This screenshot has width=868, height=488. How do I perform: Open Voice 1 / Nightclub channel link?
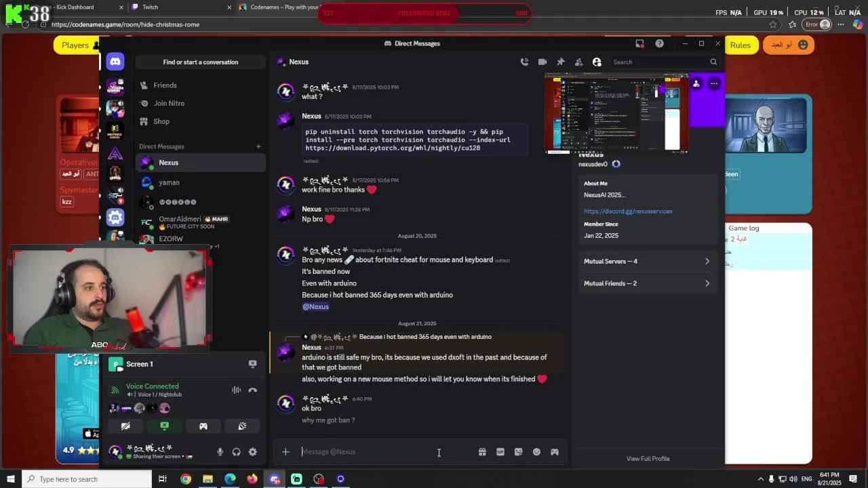tap(160, 394)
